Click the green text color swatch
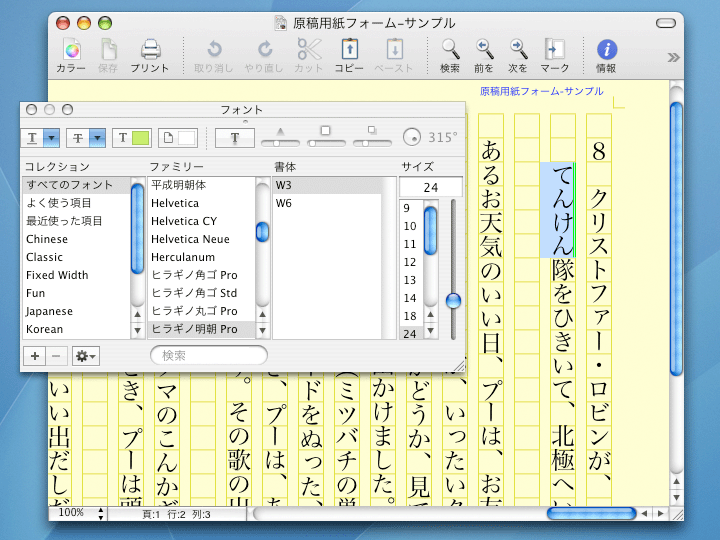Image resolution: width=720 pixels, height=540 pixels. [x=141, y=138]
